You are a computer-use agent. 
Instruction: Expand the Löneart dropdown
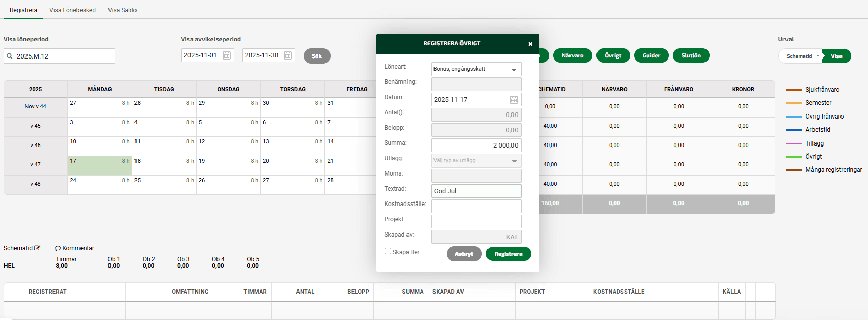[x=514, y=69]
